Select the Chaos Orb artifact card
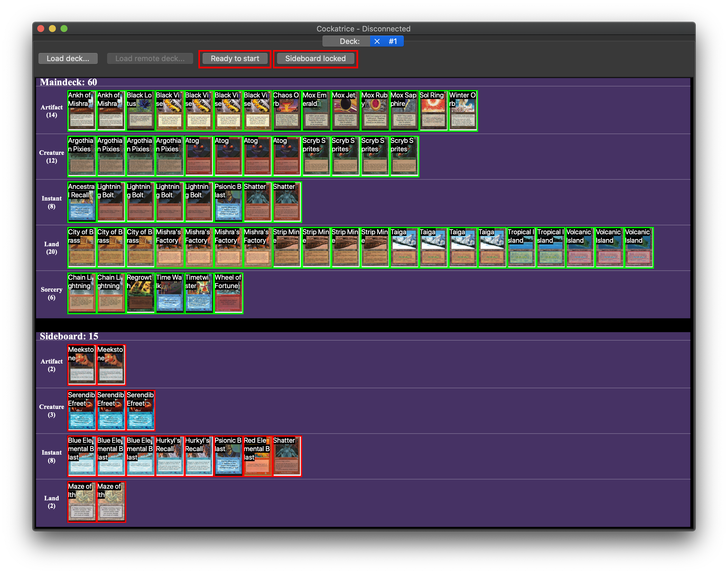 click(x=287, y=111)
